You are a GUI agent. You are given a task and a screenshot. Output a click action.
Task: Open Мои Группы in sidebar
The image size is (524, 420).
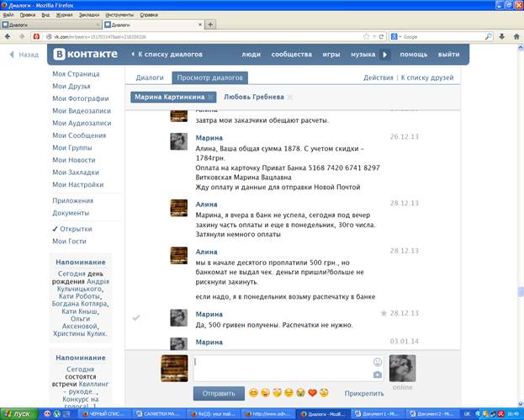click(x=72, y=148)
